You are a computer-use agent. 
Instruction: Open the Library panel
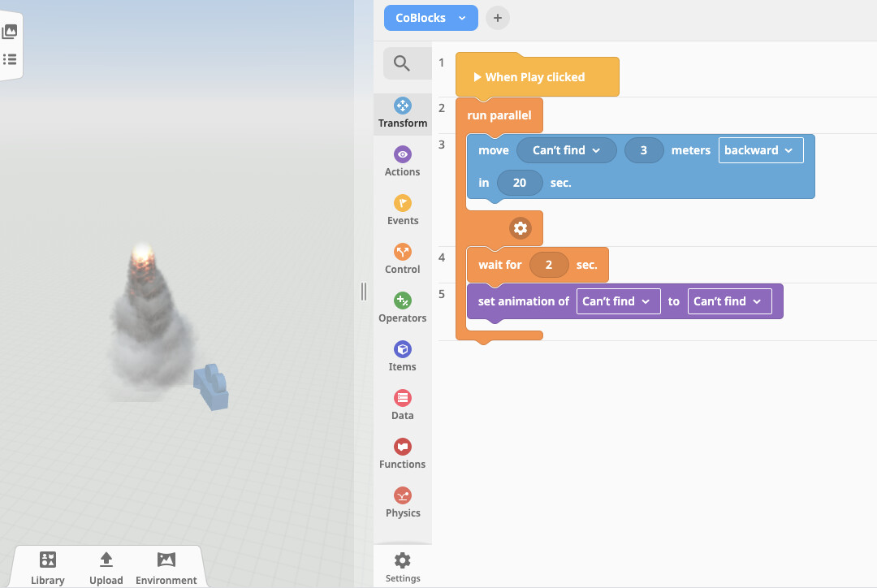(48, 568)
